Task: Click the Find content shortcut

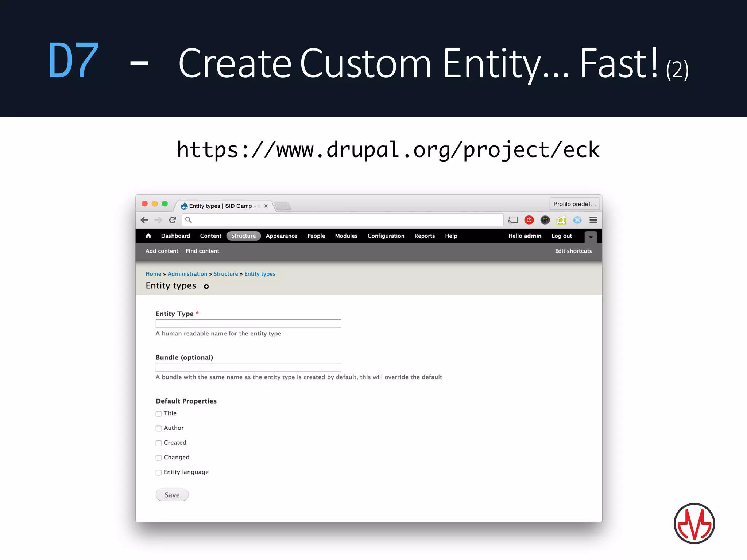Action: [202, 251]
